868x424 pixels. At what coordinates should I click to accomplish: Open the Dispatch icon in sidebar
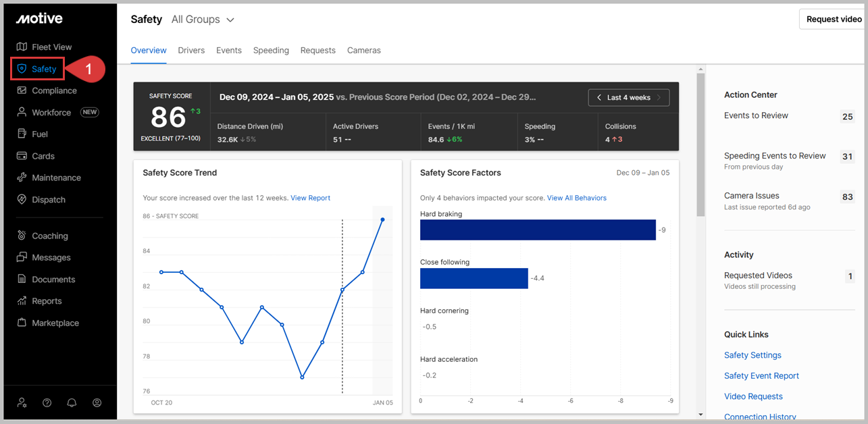22,200
